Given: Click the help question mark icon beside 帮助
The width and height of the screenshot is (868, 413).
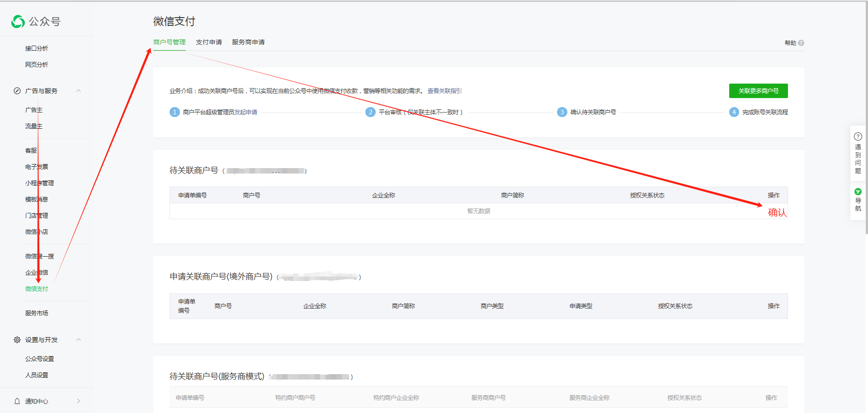Looking at the screenshot, I should [x=801, y=43].
